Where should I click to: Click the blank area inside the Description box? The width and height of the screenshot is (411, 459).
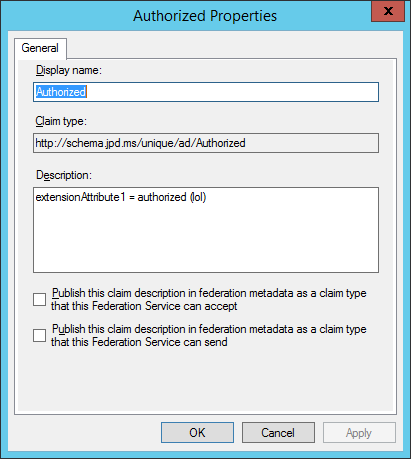tap(206, 240)
